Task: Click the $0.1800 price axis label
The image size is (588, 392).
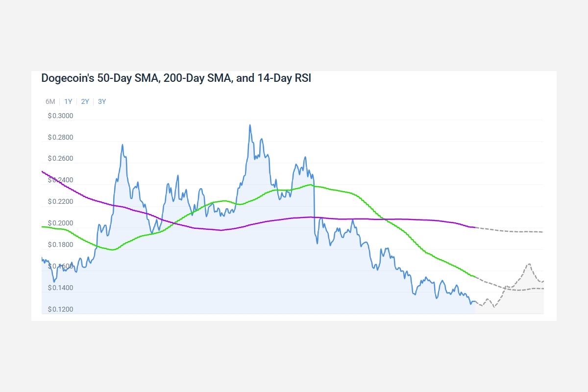Action: click(60, 245)
